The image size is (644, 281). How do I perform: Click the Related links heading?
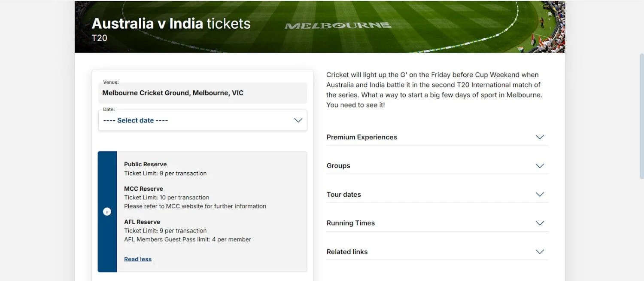click(x=347, y=251)
